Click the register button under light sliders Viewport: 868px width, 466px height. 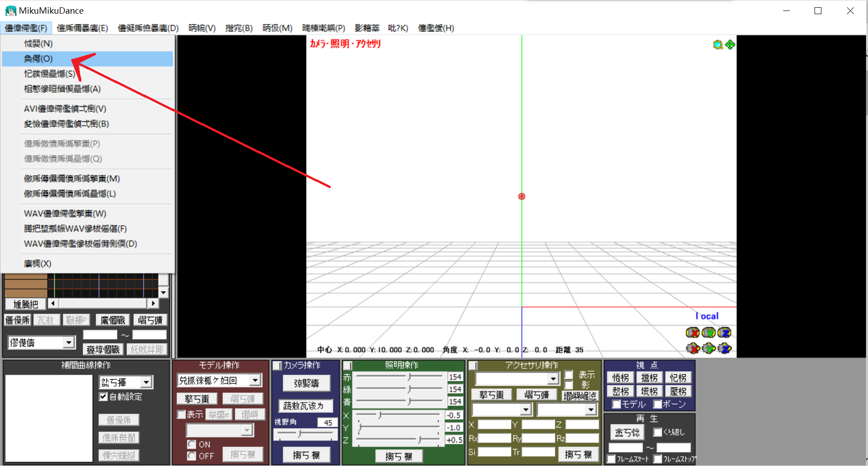pos(398,456)
